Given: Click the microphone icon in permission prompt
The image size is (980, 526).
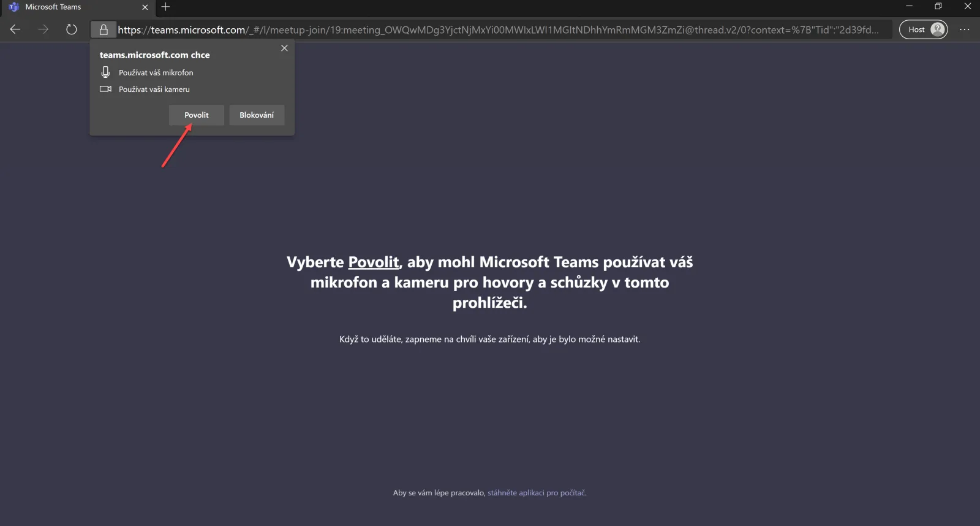Looking at the screenshot, I should click(x=105, y=72).
